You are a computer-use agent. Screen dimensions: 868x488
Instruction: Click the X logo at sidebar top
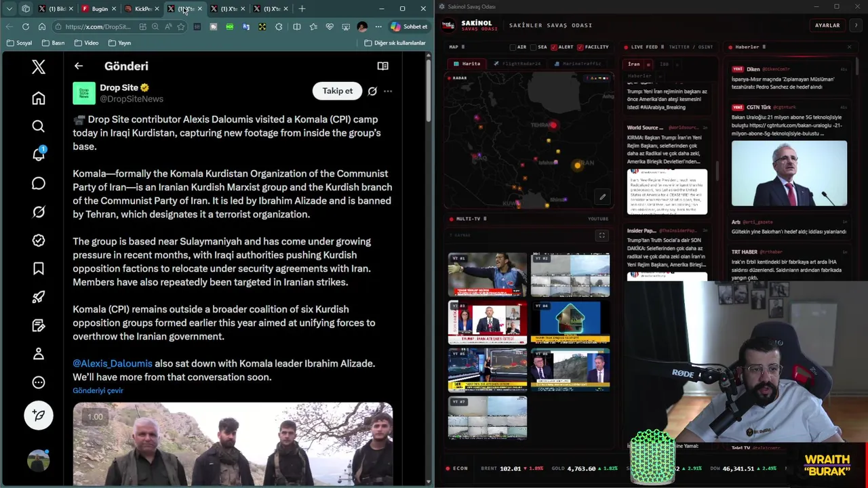click(x=39, y=66)
